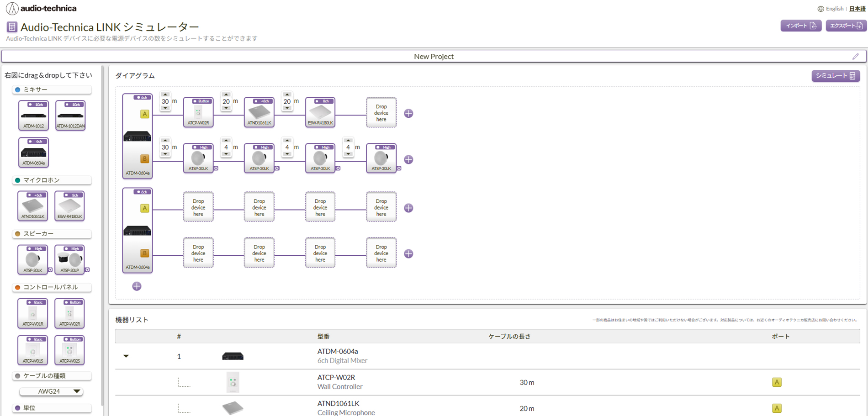Click the インポート button
Viewport: 868px width, 416px height.
point(800,26)
